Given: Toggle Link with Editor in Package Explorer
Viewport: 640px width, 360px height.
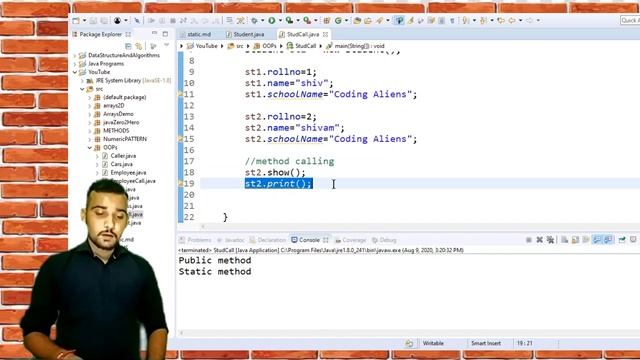Looking at the screenshot, I should tap(139, 46).
